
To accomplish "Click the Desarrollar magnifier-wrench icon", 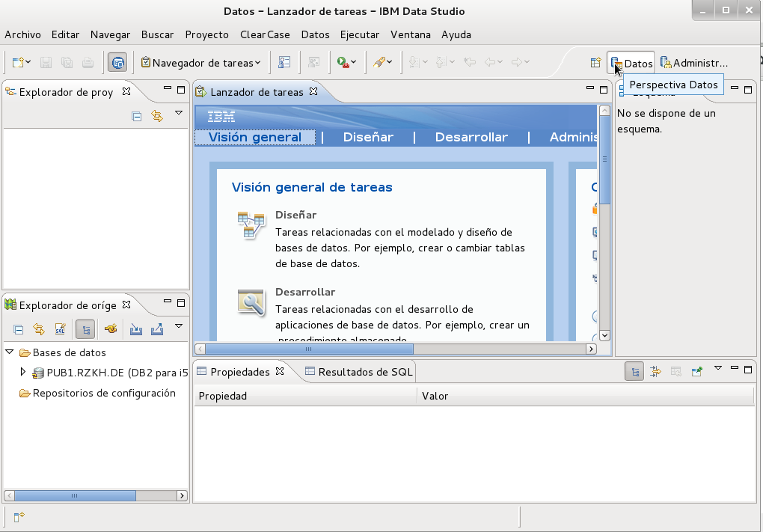I will click(x=251, y=302).
